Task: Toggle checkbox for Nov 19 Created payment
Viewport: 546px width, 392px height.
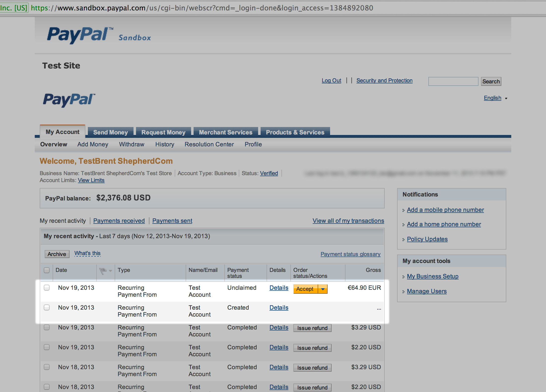Action: (x=47, y=307)
